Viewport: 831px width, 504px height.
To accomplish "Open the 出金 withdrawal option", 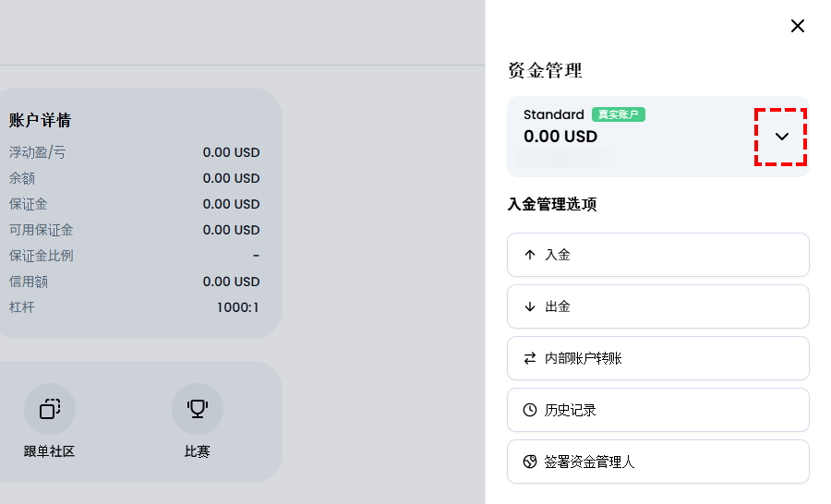I will (x=657, y=306).
